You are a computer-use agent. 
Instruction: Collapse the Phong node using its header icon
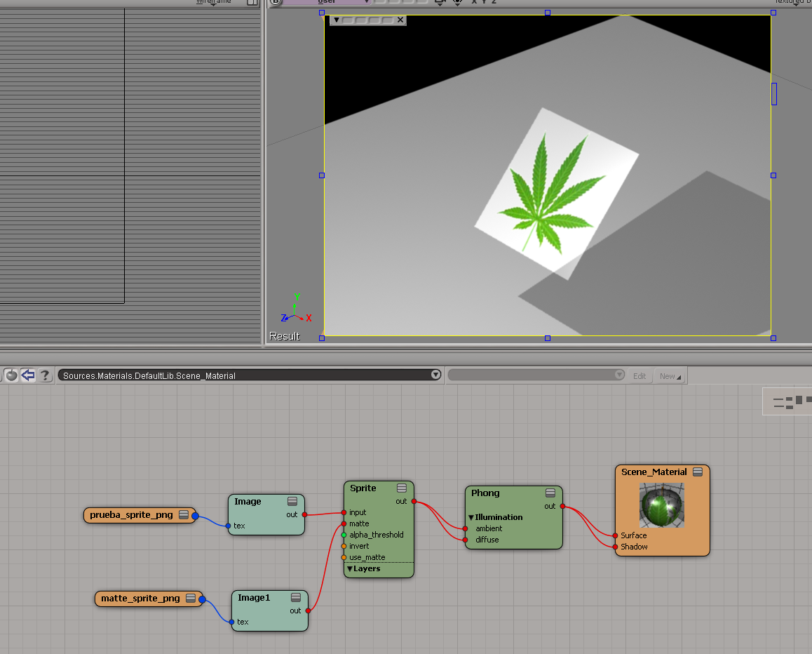pyautogui.click(x=550, y=493)
